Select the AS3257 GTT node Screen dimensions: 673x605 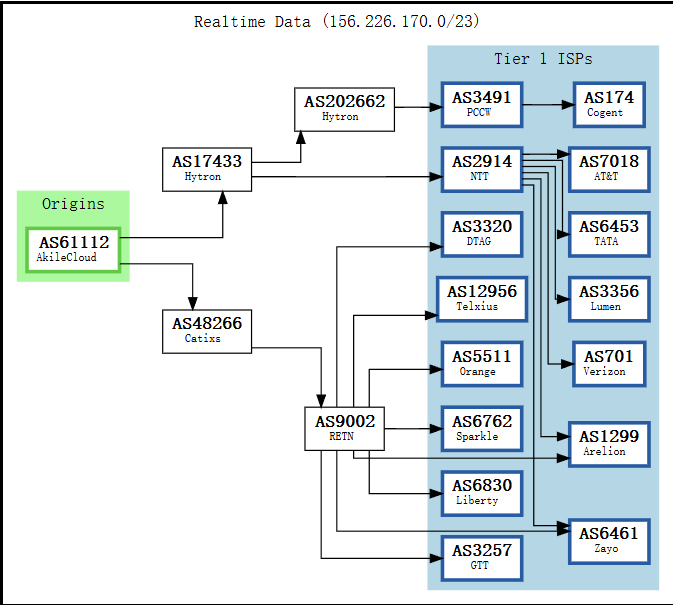(481, 558)
